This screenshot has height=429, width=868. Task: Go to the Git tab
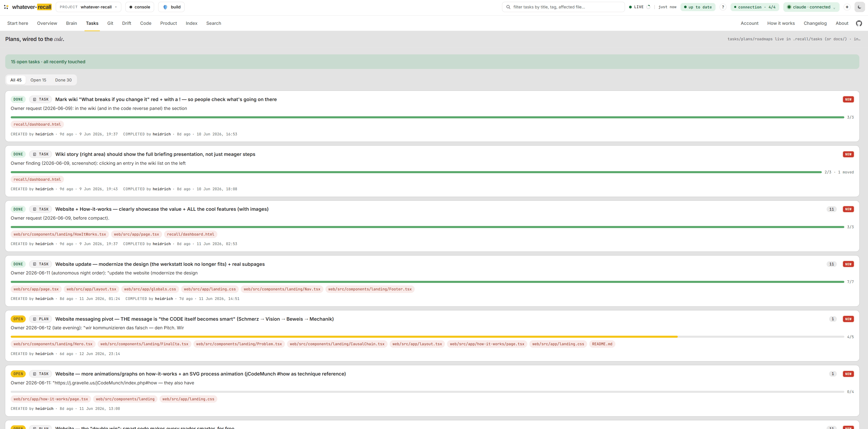click(x=110, y=23)
